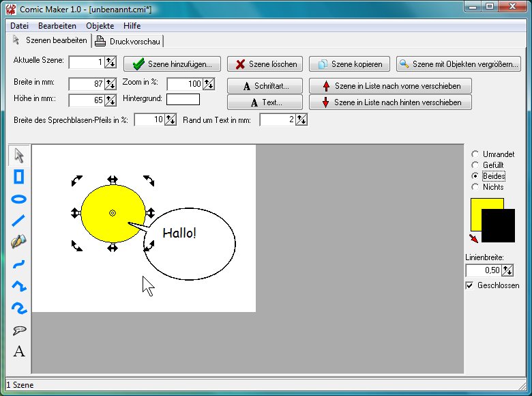Click the Szene löschen button

266,64
